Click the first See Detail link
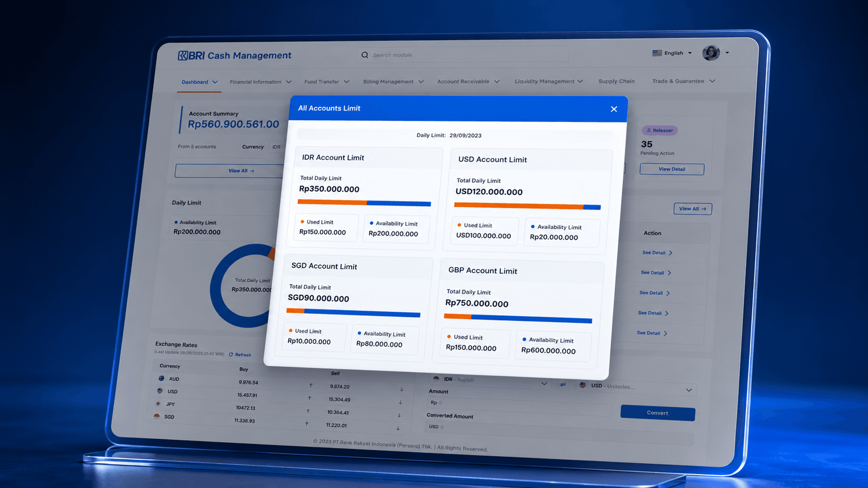Image resolution: width=868 pixels, height=488 pixels. coord(657,252)
